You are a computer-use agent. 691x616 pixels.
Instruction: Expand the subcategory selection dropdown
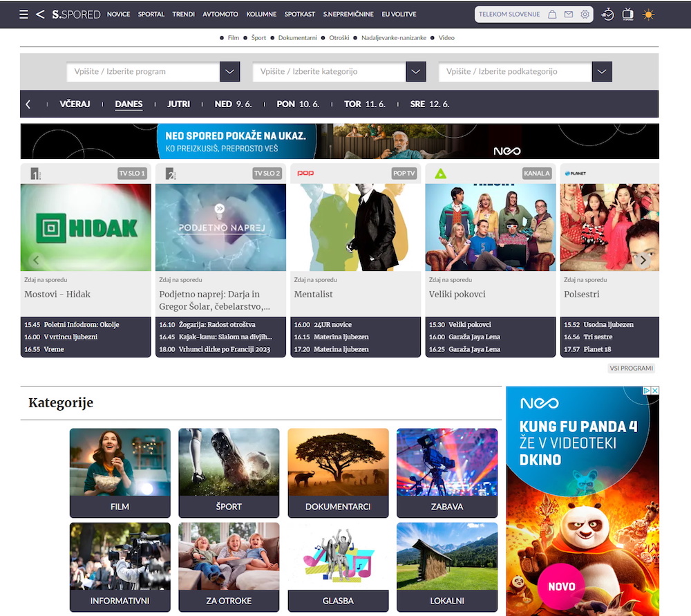click(x=602, y=71)
